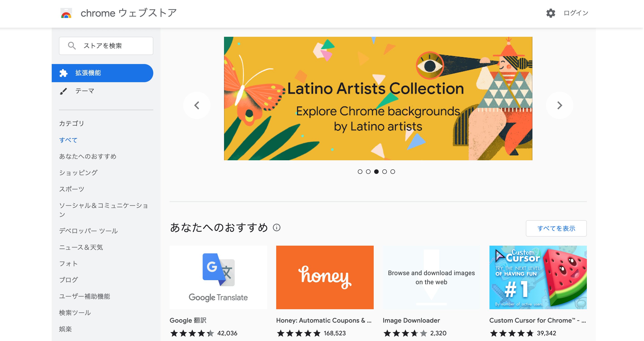
Task: Click Image Downloader rating 2,320
Action: 415,333
